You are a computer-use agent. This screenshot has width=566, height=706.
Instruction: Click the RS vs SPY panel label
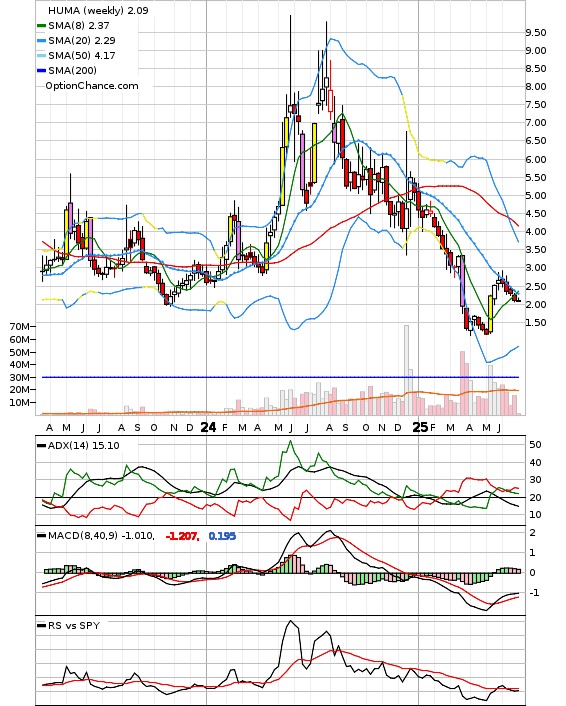tap(74, 625)
